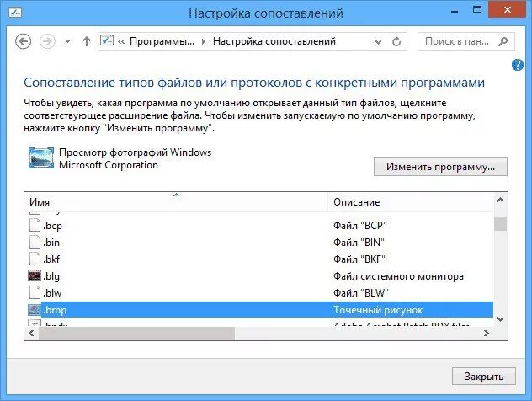Open the recent locations dropdown arrow
The image size is (532, 401).
(67, 41)
